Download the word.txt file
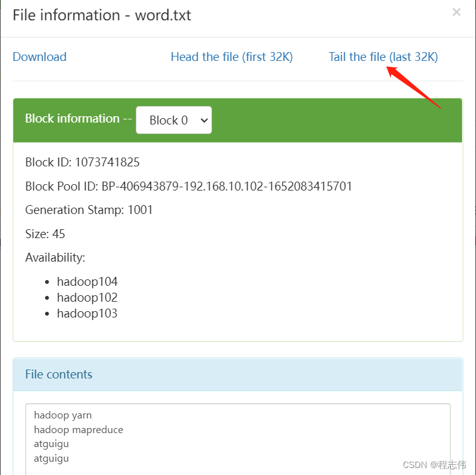476x475 pixels. 39,57
